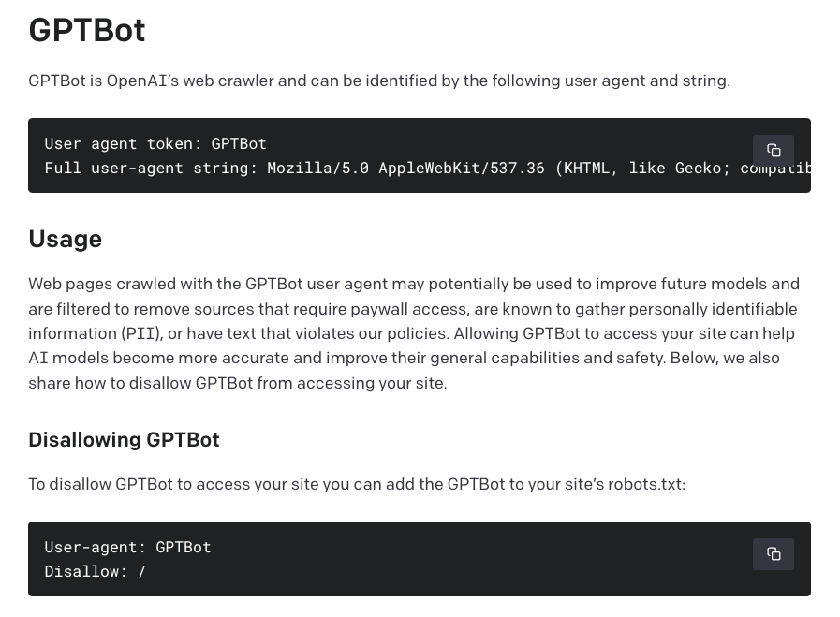This screenshot has height=617, width=840.
Task: Click the sentence about disallowing GPTBot access
Action: point(357,485)
